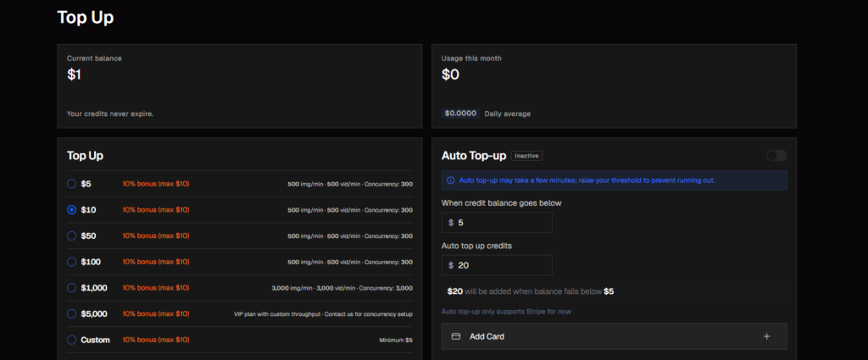Image resolution: width=868 pixels, height=360 pixels.
Task: Click the throughput text in $50 row
Action: pos(350,236)
